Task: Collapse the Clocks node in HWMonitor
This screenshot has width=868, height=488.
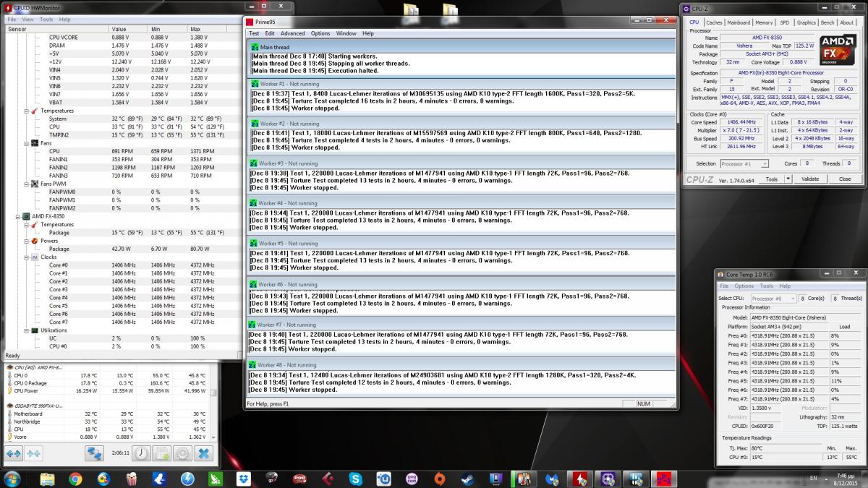Action: click(x=26, y=257)
